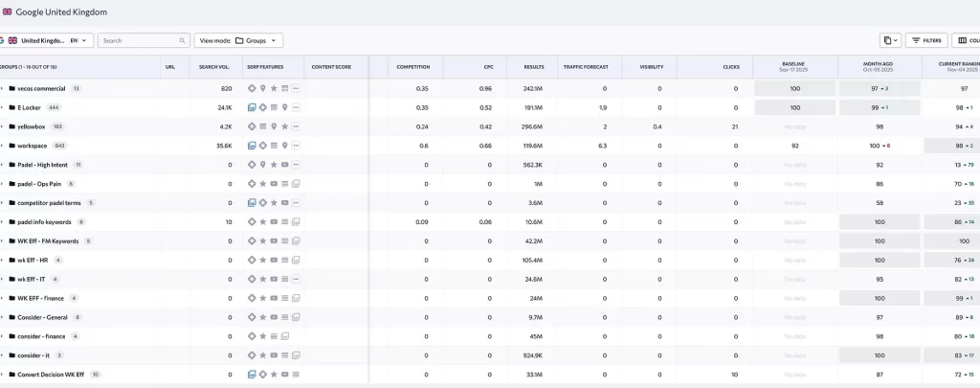Sort by Traffic Forecast column header
The image size is (980, 388).
[x=585, y=67]
